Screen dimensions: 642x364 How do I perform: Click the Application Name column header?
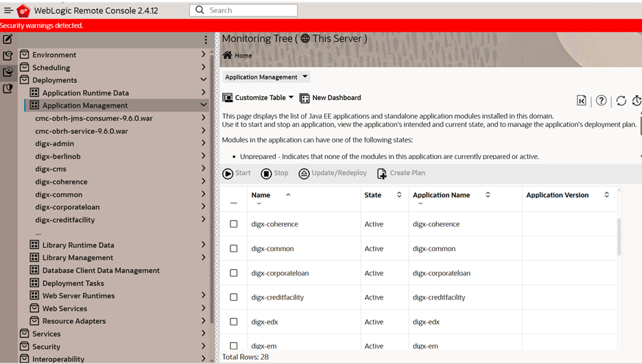442,195
